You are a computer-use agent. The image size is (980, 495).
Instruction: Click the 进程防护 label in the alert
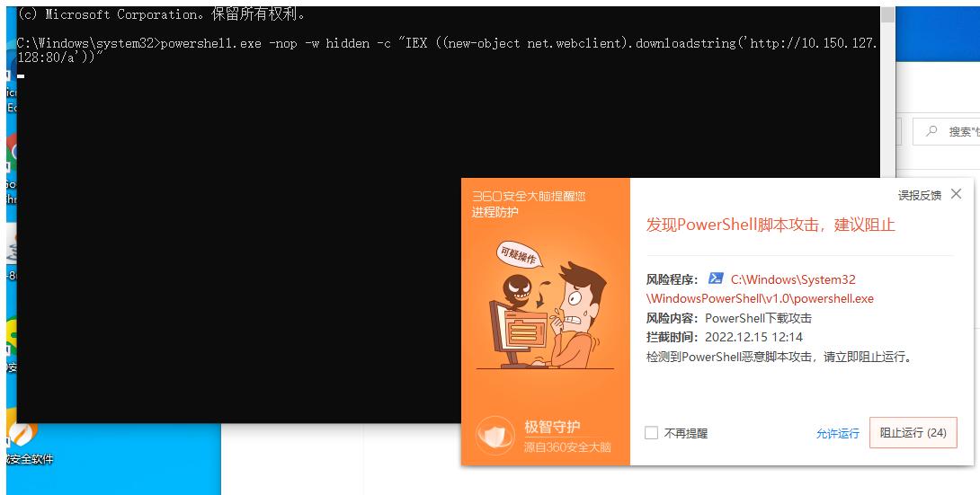pyautogui.click(x=495, y=212)
